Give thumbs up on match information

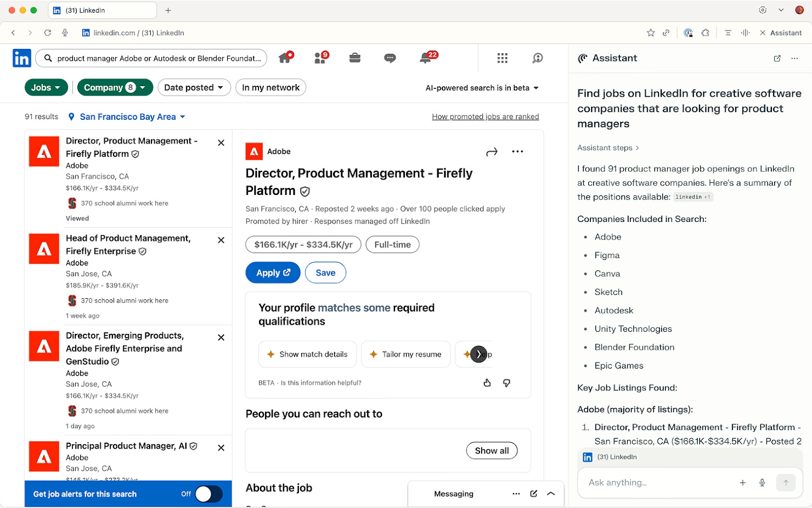[487, 383]
